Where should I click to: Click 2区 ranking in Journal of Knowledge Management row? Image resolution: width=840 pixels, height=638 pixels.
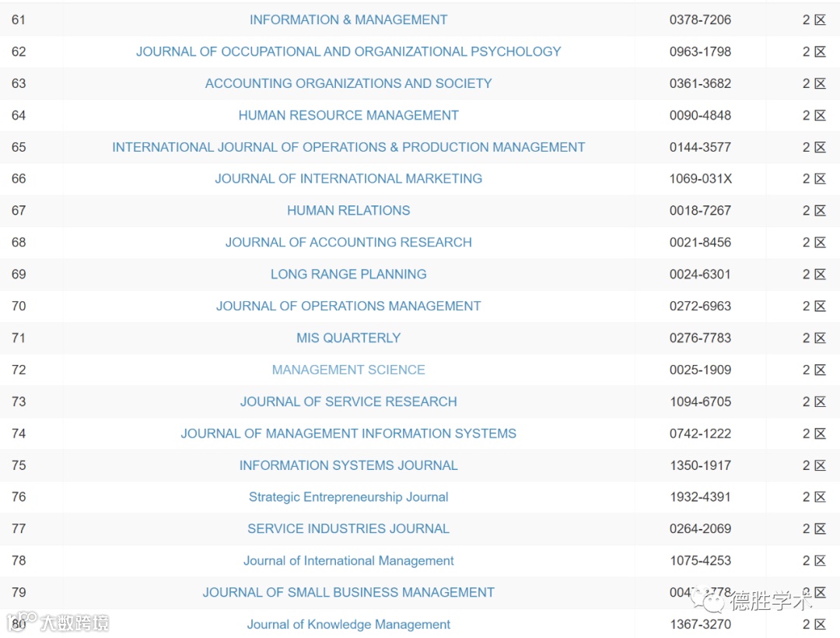[814, 625]
